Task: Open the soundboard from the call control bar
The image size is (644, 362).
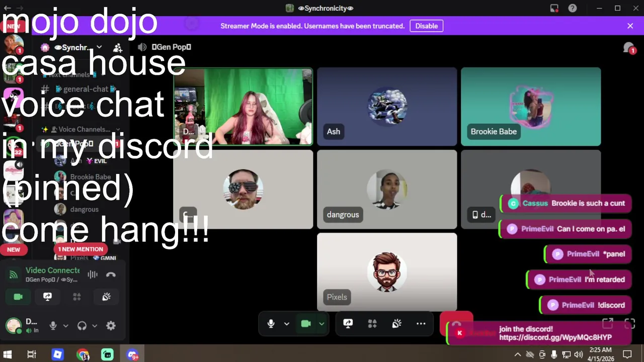Action: coord(396,324)
